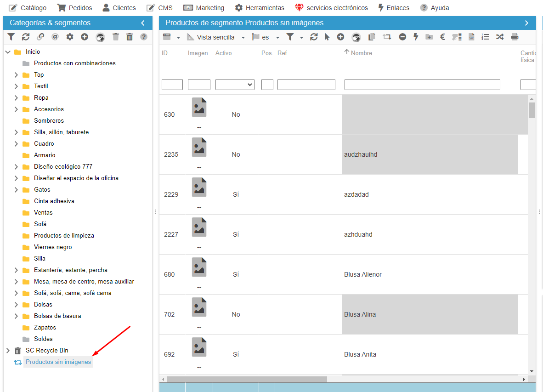Click the shuffle arrows icon in products toolbar
Screen dimensions: 543x392
coord(500,37)
